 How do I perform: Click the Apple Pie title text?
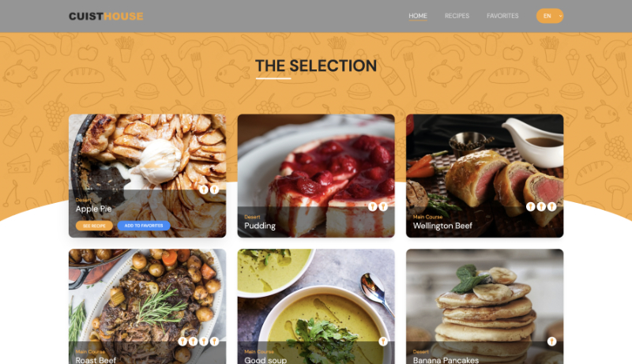[x=93, y=209]
